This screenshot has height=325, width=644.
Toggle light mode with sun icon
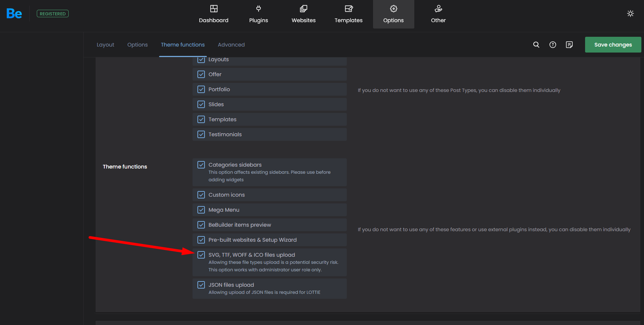[630, 14]
